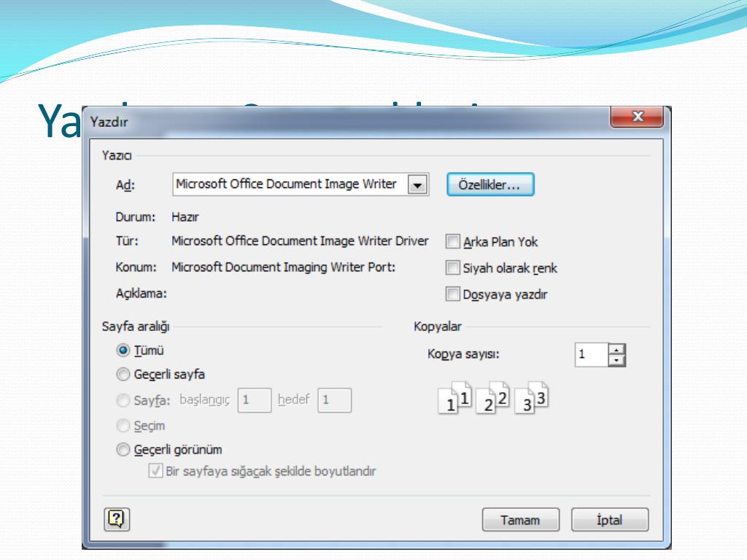Click the Yazdır dialog title

[x=109, y=122]
